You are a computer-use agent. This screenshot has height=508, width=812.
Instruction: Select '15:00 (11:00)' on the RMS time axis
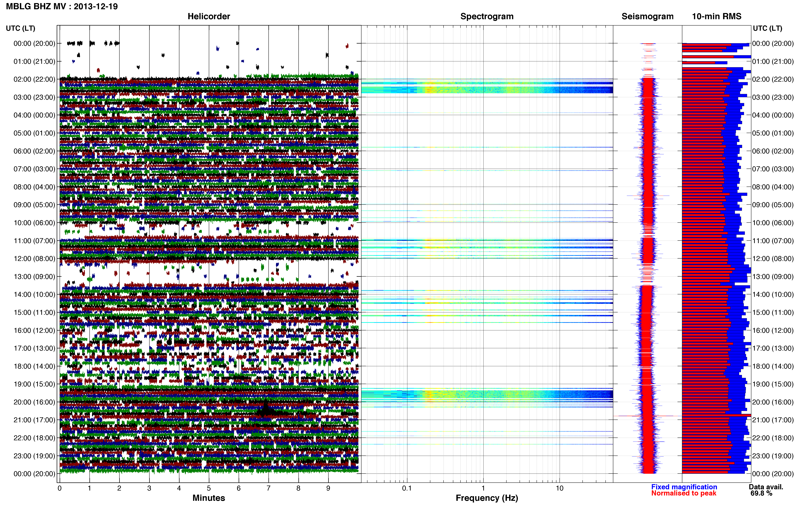point(773,312)
